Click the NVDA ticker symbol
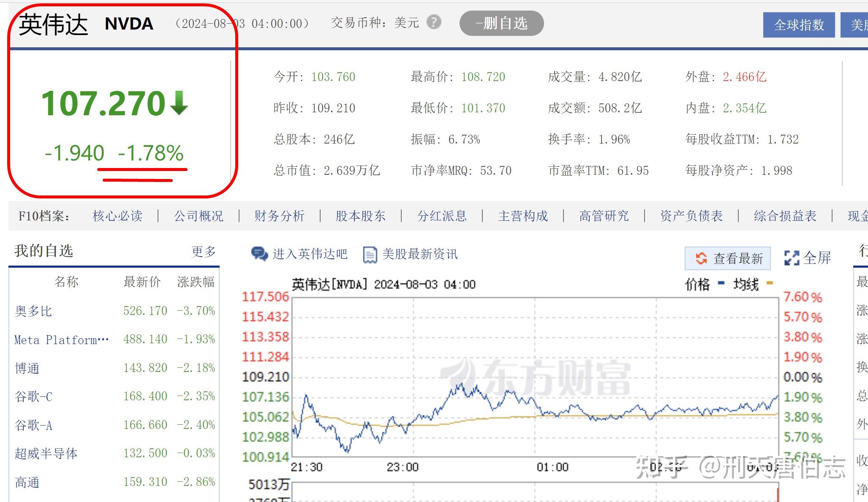The width and height of the screenshot is (868, 502). (129, 24)
